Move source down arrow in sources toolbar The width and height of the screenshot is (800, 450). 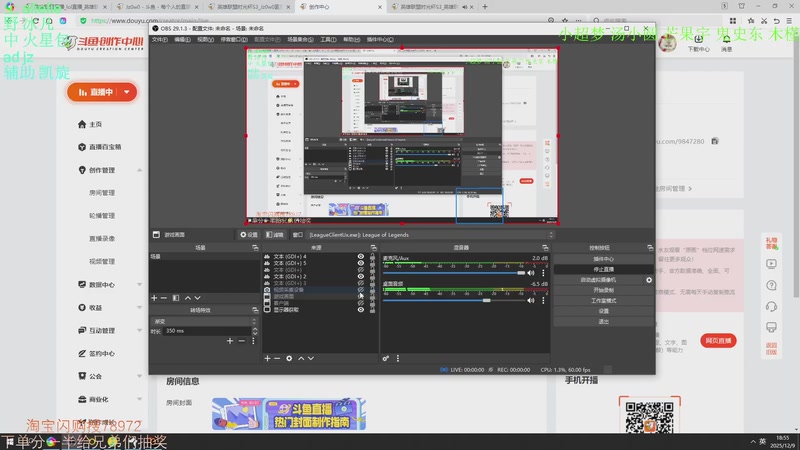[x=311, y=359]
